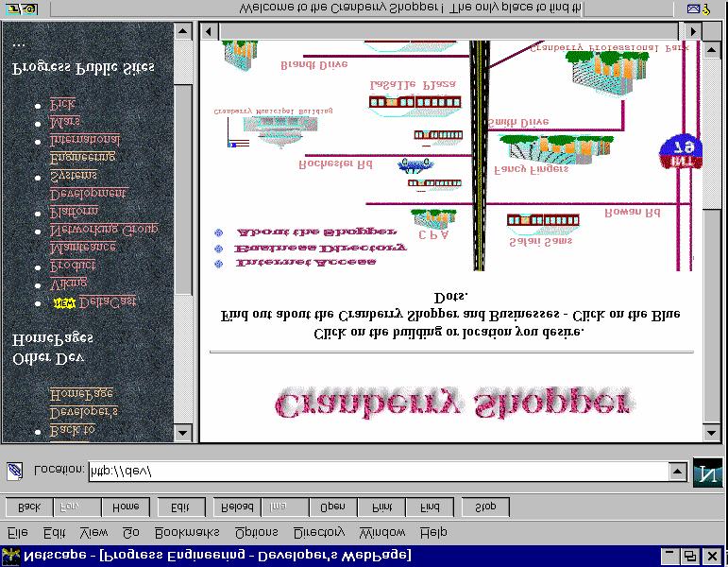The image size is (728, 567).
Task: Click the Cranberry Municipal Building graphic
Action: (x=280, y=130)
